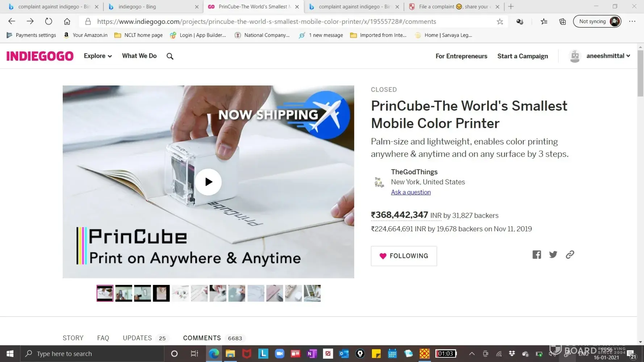The image size is (644, 362).
Task: Switch to the COMMENTS tab
Action: click(213, 338)
